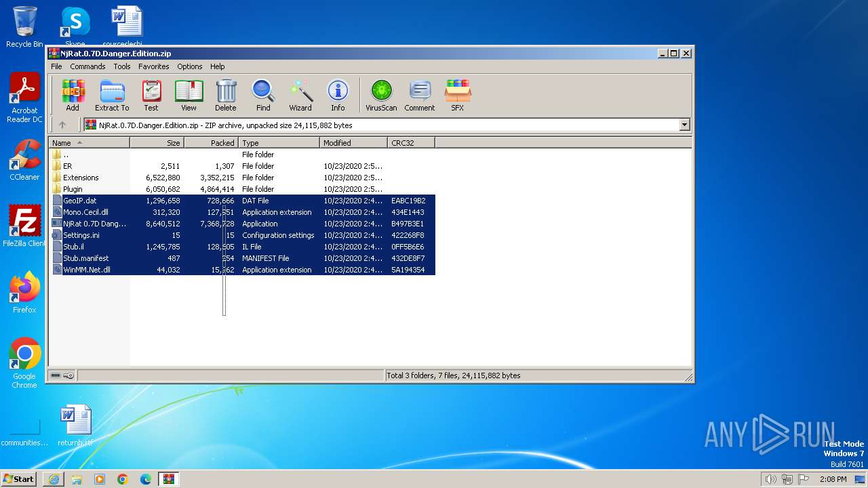Select the ER folder icon
Screen dimensions: 868x488
tap(57, 166)
